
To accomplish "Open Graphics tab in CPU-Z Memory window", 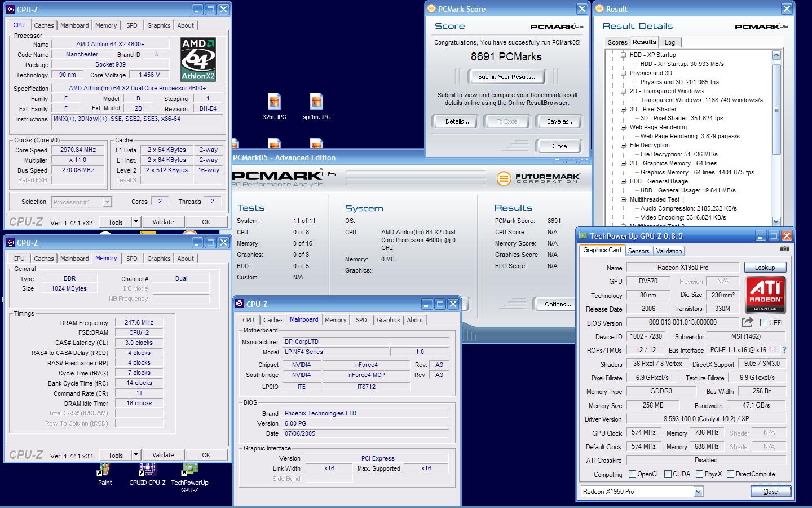I will click(159, 259).
